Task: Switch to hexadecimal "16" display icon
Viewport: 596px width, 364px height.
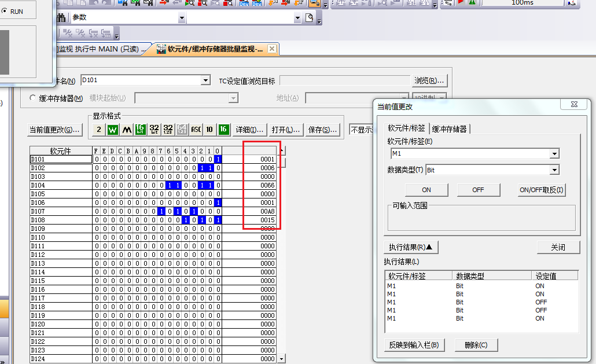Action: click(223, 130)
